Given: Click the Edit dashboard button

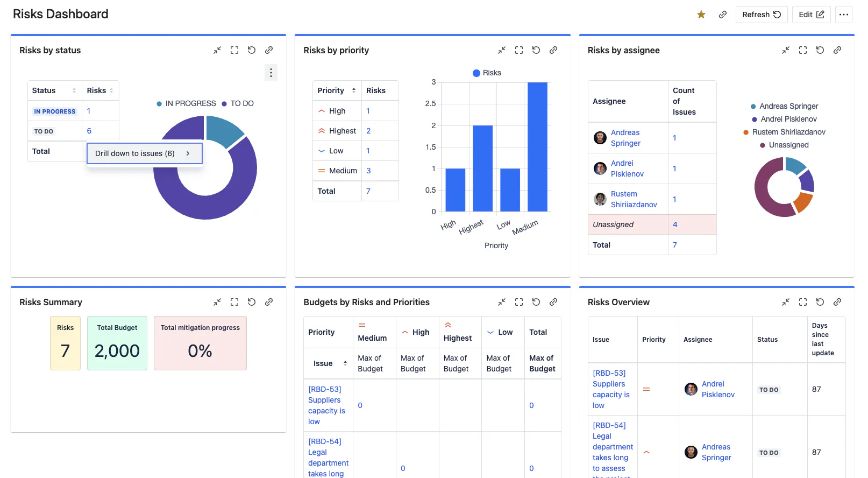Looking at the screenshot, I should [x=811, y=15].
